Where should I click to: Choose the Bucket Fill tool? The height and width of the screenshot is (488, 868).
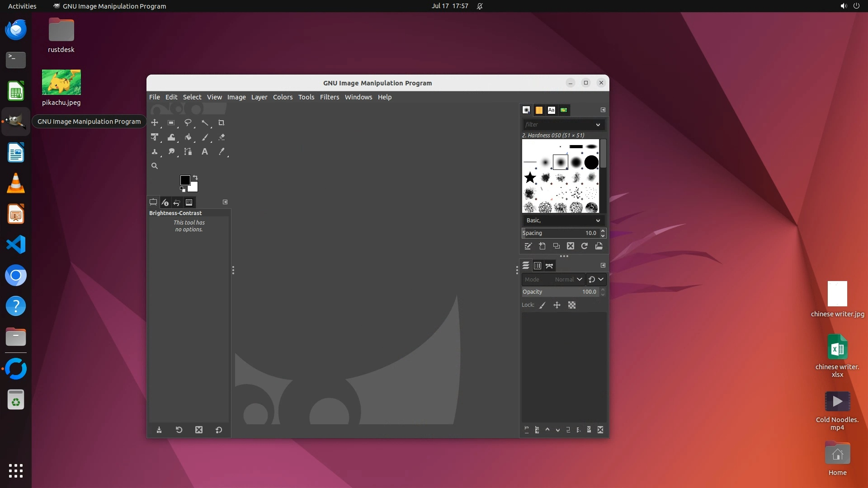pyautogui.click(x=188, y=137)
